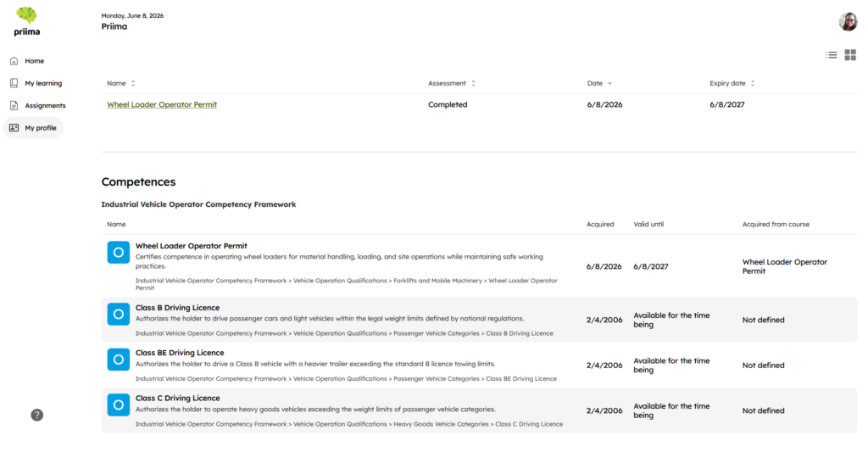
Task: Click Industrial Vehicle Operator Competency Framework heading
Action: click(x=198, y=204)
